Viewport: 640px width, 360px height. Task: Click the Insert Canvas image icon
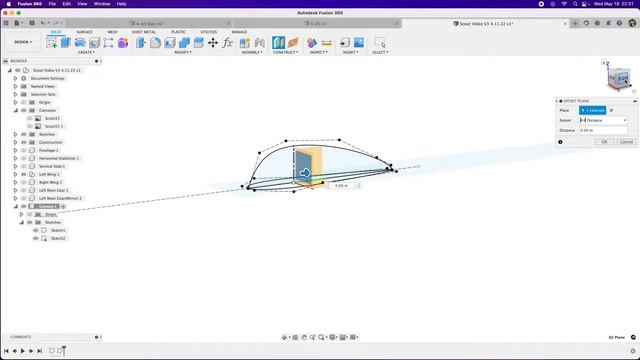point(359,42)
